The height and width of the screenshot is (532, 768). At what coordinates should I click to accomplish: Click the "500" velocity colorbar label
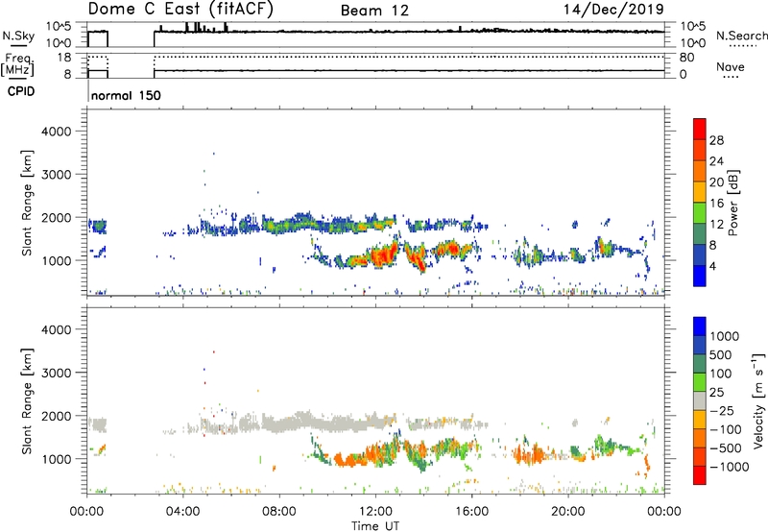coord(721,355)
